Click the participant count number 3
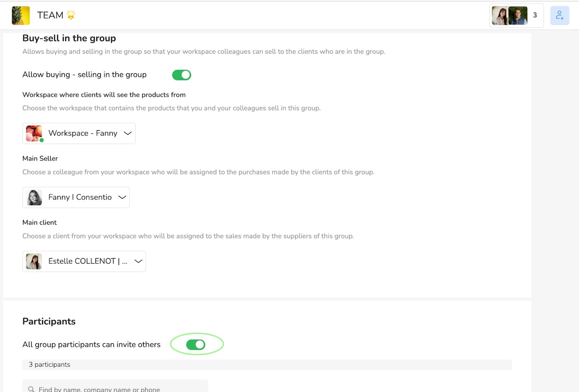The image size is (579, 392). (x=535, y=15)
